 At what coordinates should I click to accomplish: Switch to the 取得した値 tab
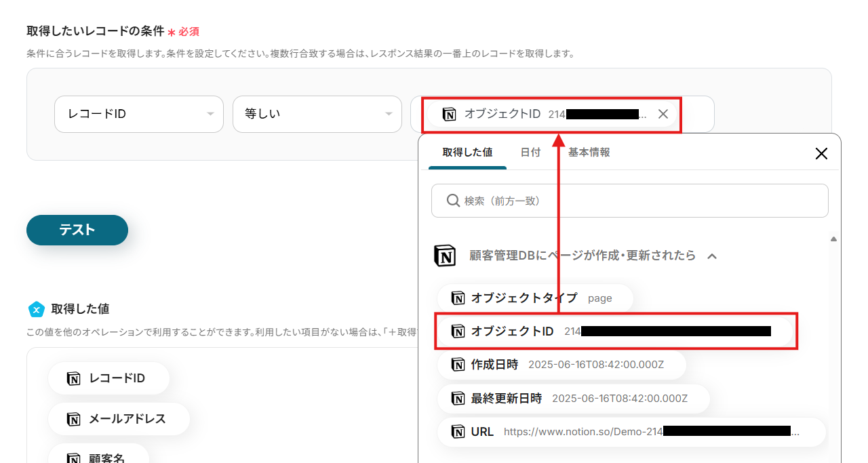point(467,153)
